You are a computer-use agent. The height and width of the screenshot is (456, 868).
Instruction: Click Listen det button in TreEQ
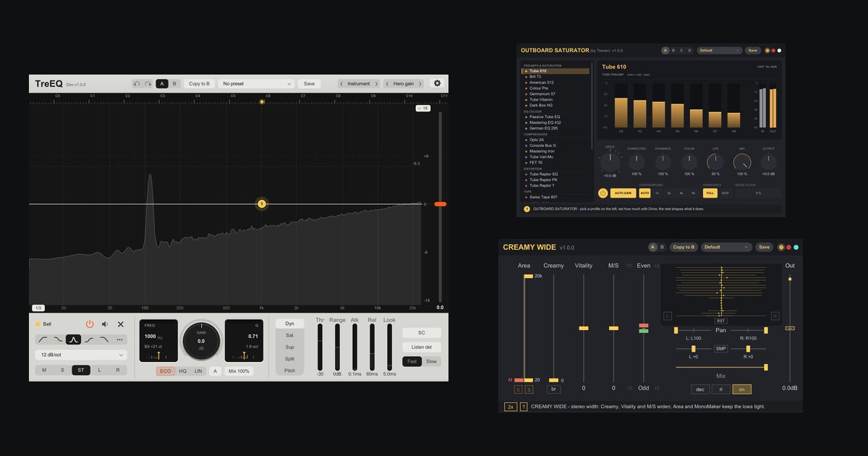[x=422, y=347]
